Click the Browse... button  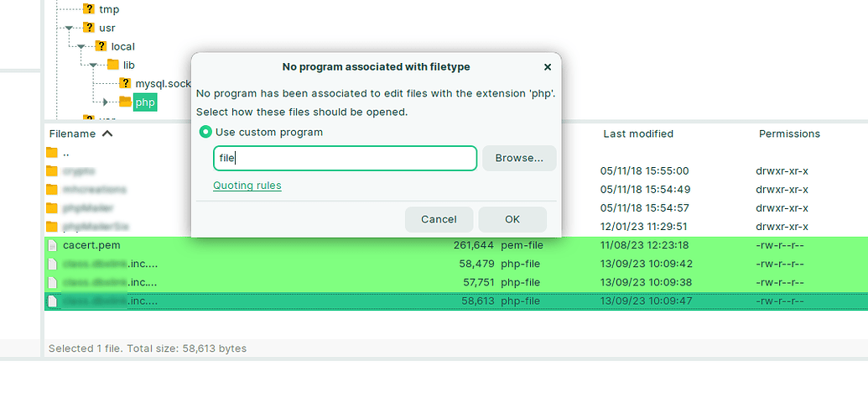coord(518,158)
